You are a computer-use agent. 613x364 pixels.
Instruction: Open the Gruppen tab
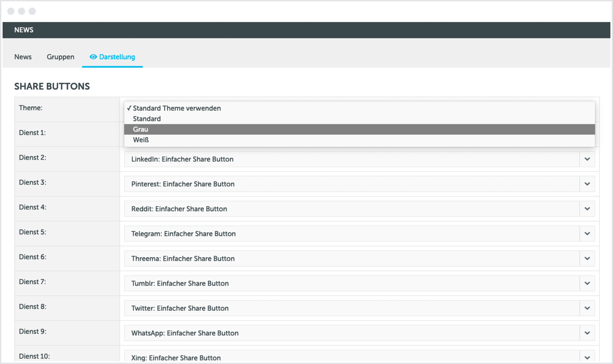coord(61,57)
